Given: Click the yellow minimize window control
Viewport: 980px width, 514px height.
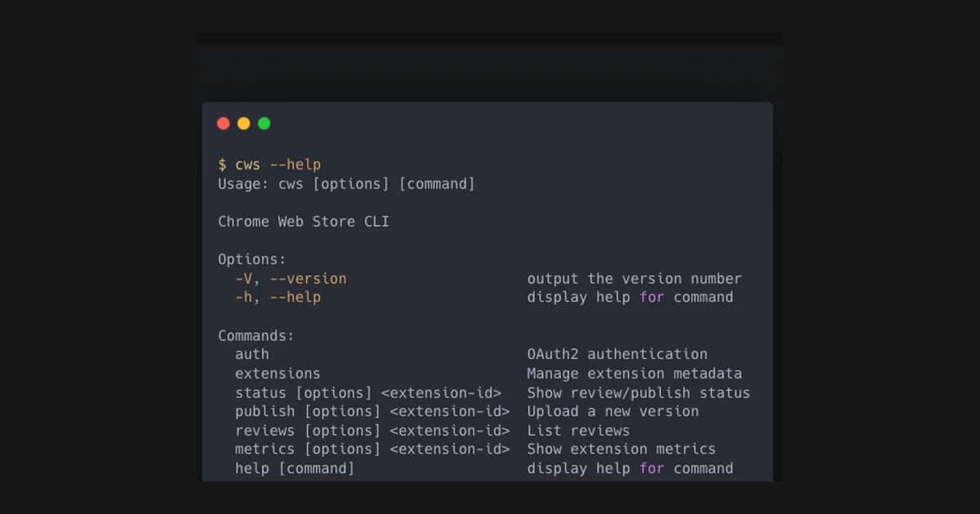Looking at the screenshot, I should tap(243, 123).
